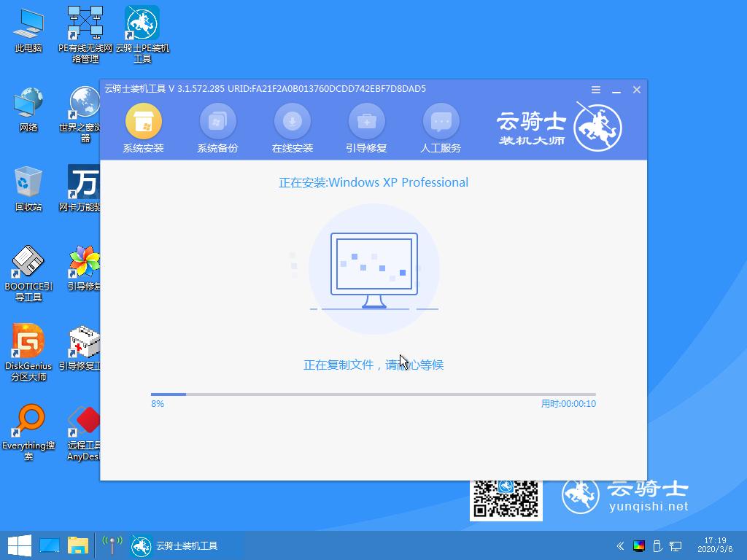Open the 引导修复 toolbar function

tap(366, 128)
